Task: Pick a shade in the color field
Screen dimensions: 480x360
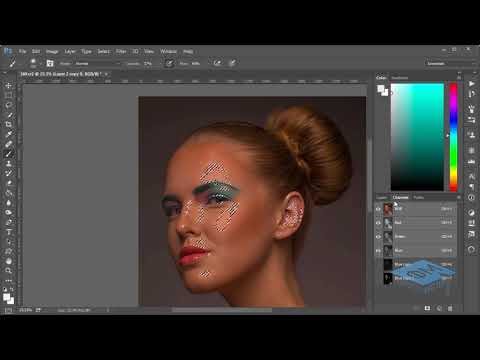Action: pos(417,137)
